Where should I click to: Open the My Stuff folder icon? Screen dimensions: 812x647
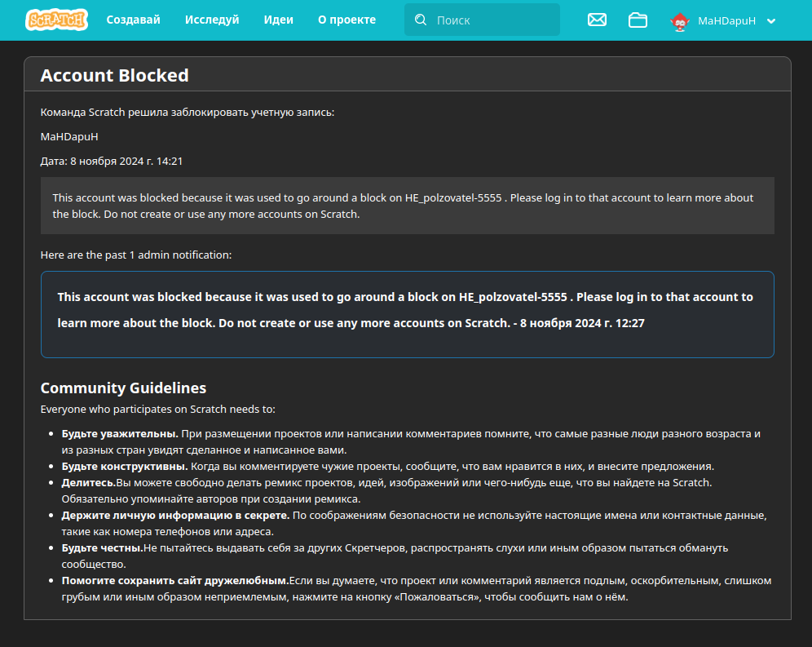(638, 20)
